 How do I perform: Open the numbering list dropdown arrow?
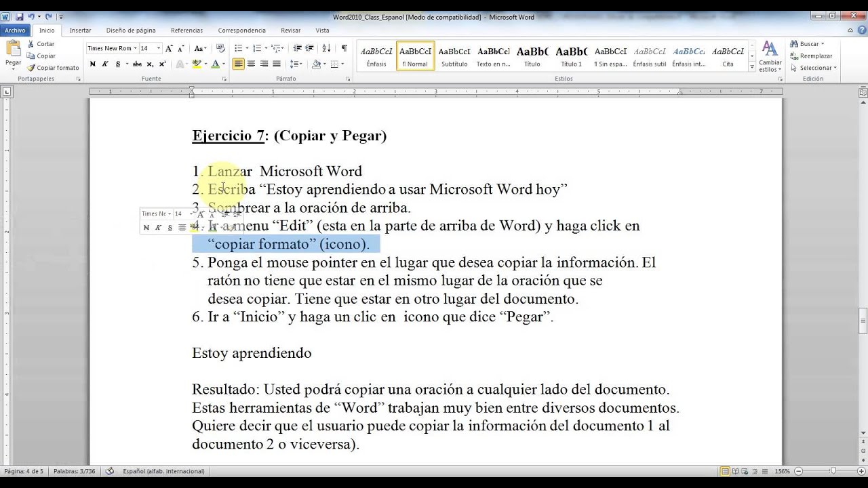266,48
